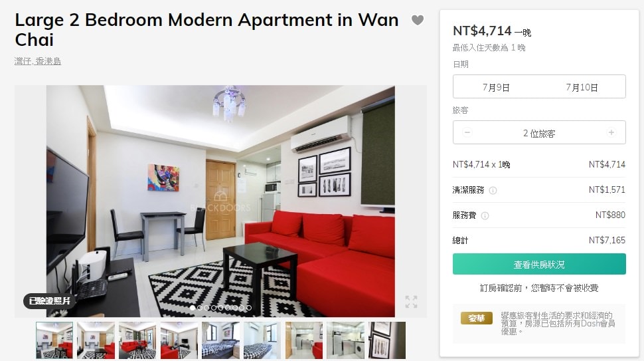Screen dimensions: 644x361
Task: Open the 灣仔, 香港島 location link
Action: pyautogui.click(x=38, y=61)
